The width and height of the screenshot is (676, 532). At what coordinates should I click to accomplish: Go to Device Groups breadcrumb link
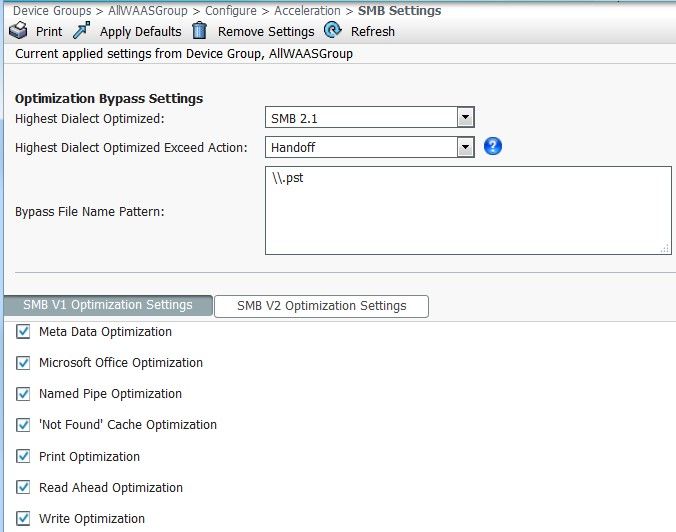53,11
